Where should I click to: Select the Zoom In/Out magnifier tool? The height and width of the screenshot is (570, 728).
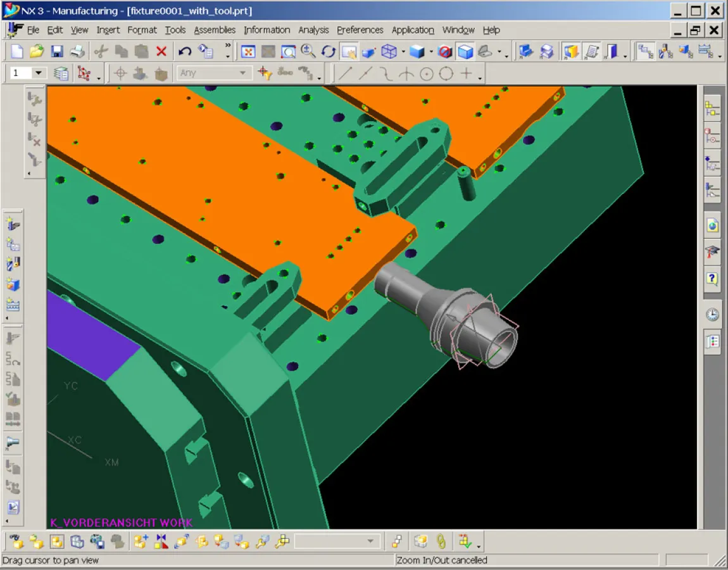pyautogui.click(x=309, y=51)
